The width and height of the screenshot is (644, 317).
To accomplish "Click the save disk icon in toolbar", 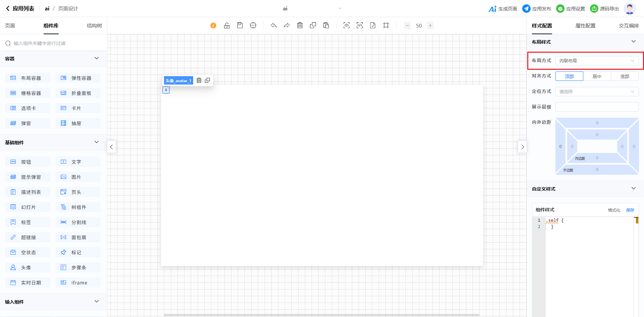I will (x=240, y=25).
